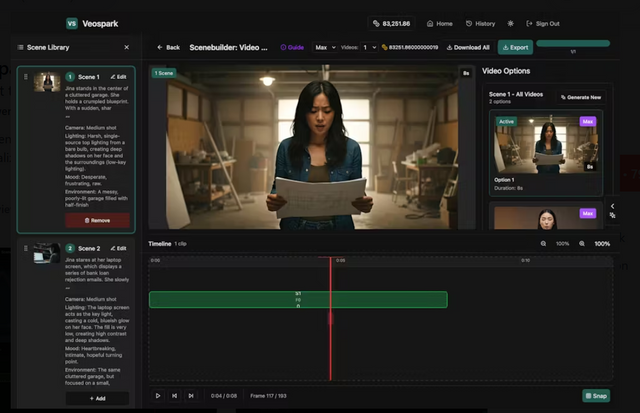Image resolution: width=640 pixels, height=413 pixels.
Task: Open History in top navigation
Action: [480, 24]
